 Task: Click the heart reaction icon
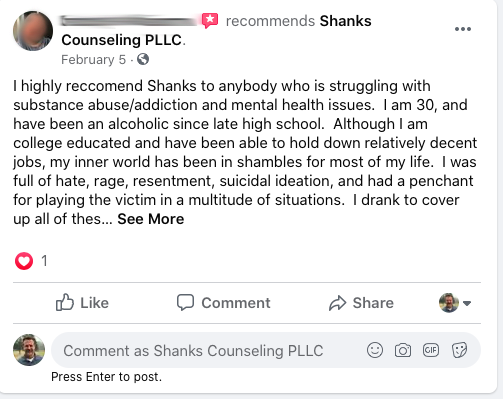24,261
